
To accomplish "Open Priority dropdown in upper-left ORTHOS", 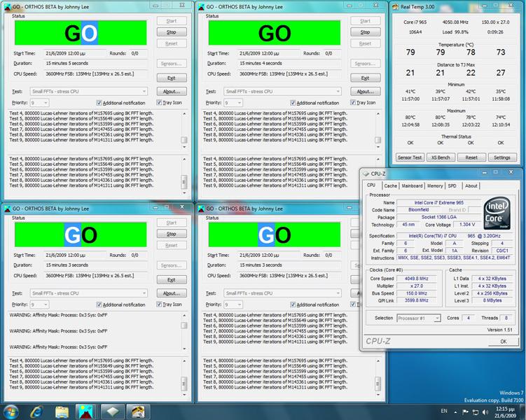I will coord(40,103).
